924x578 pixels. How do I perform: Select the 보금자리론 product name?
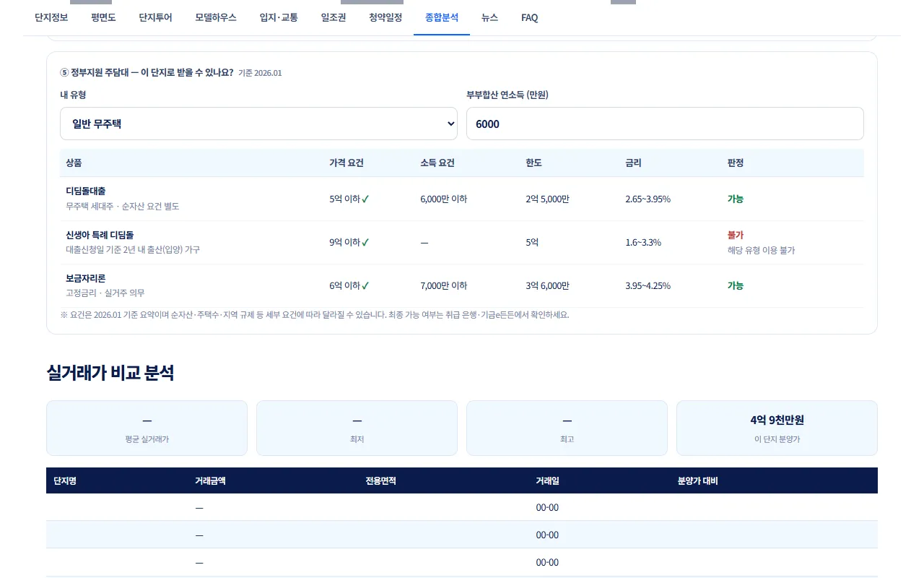(x=86, y=278)
